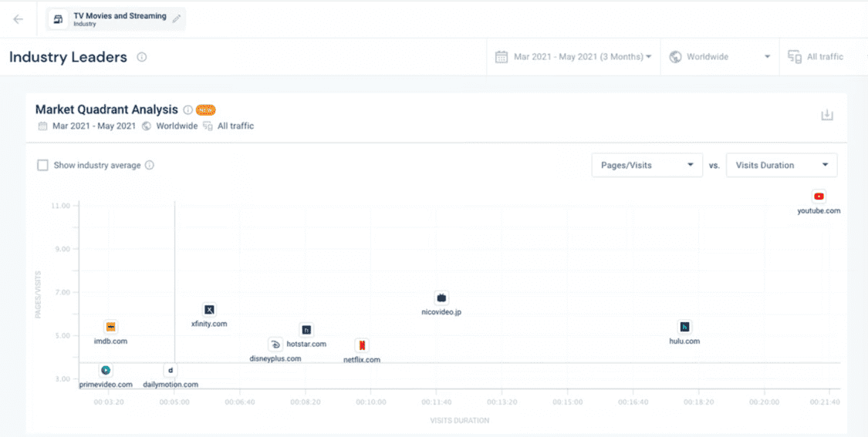Click the 00:10:00 x-axis tick label
868x437 pixels.
coord(370,401)
